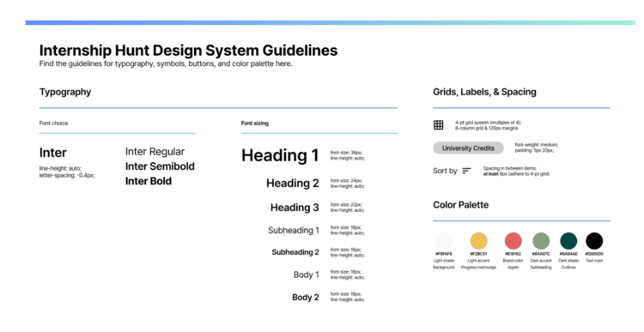Screen dimensions: 644x332
Task: Click the Body 2 sample
Action: (x=306, y=297)
